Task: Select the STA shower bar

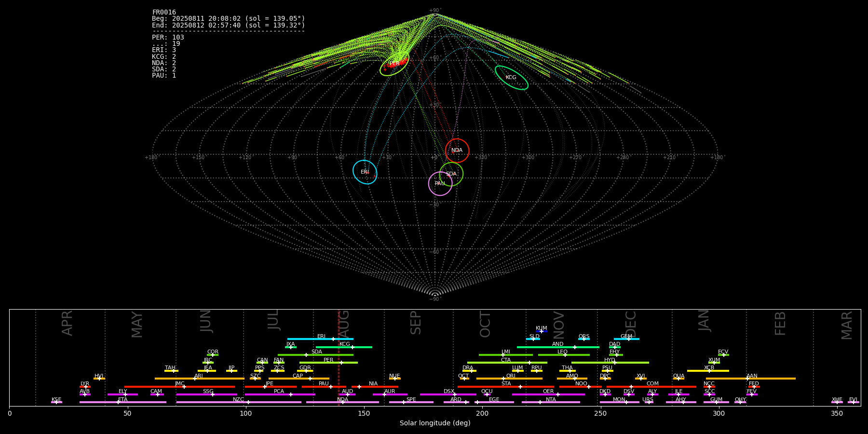Action: 506,386
